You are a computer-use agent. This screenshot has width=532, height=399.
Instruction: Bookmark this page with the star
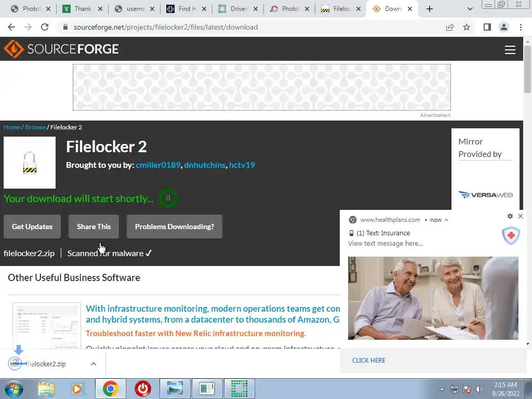467,27
